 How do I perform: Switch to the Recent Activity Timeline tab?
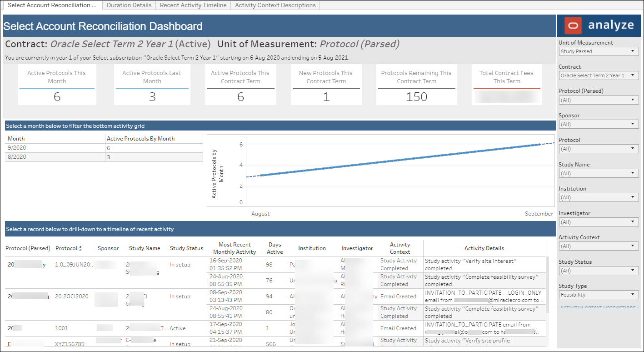click(x=193, y=5)
